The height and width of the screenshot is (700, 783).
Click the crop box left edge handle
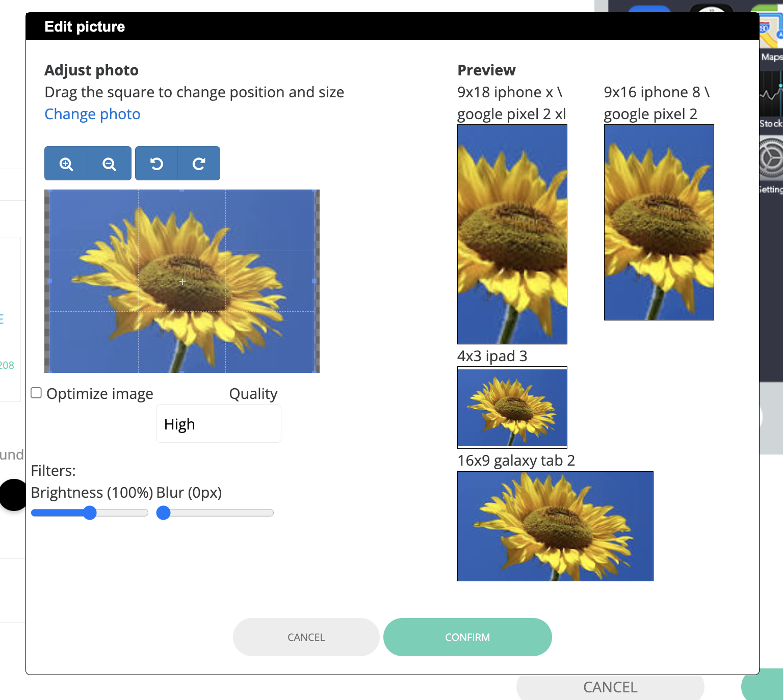(x=50, y=281)
